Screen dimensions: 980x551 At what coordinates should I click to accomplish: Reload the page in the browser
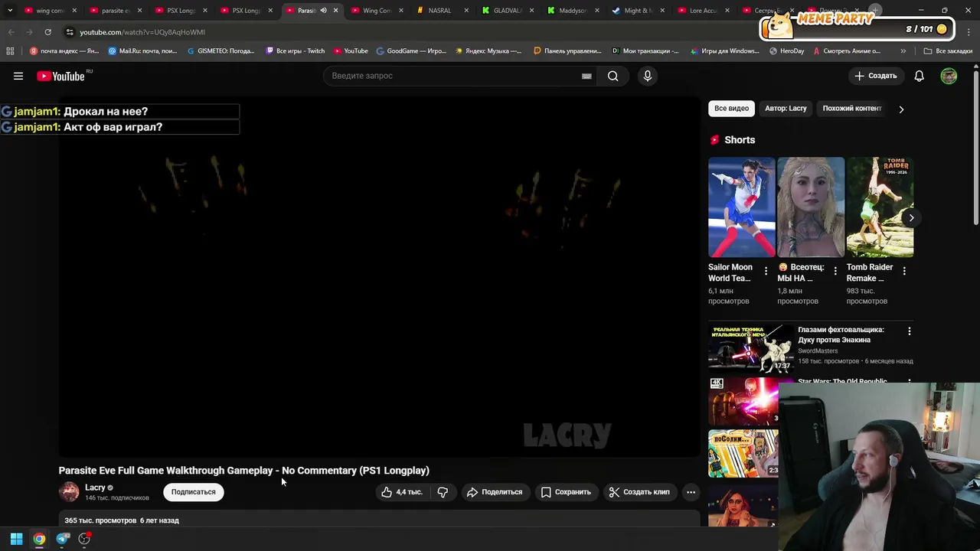pos(47,32)
